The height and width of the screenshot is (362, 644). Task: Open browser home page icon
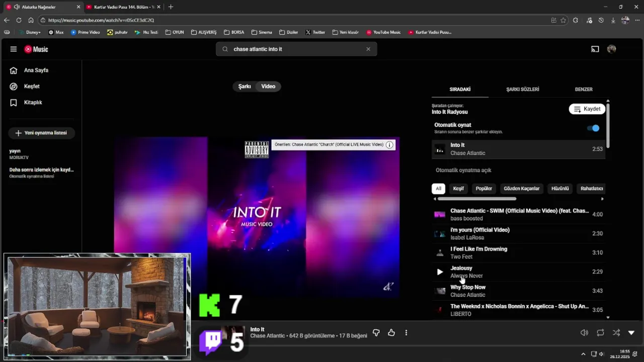(x=31, y=20)
